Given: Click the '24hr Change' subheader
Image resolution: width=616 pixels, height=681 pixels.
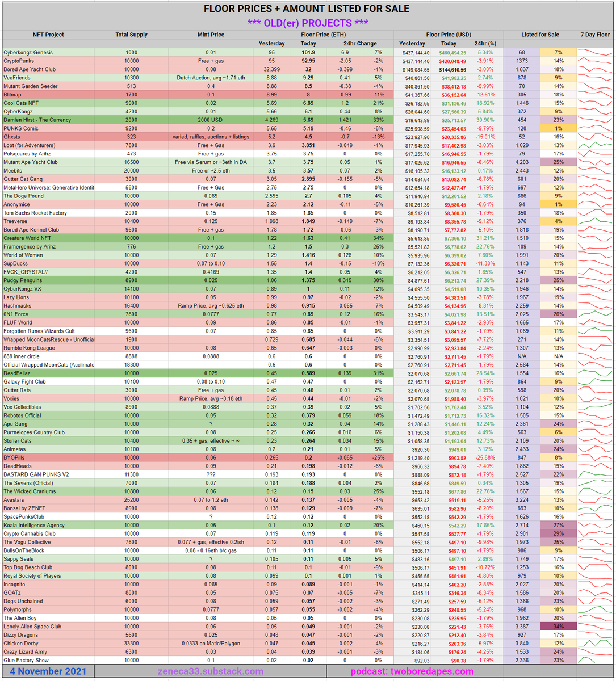Looking at the screenshot, I should [x=359, y=44].
